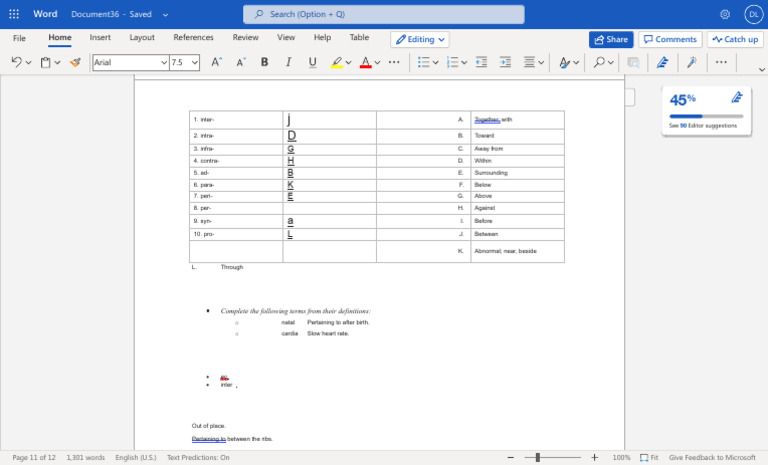Toggle Italic formatting
The width and height of the screenshot is (768, 465).
[288, 62]
